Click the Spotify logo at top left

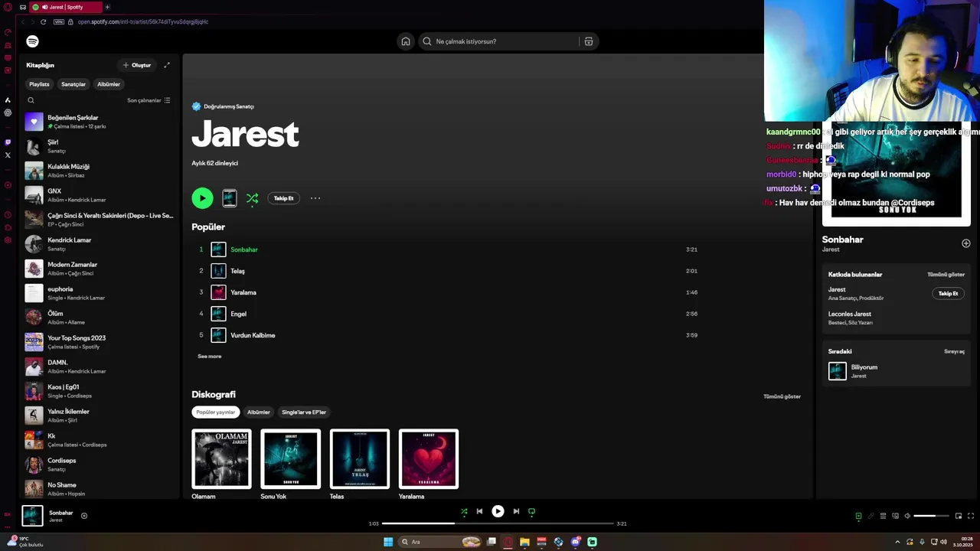point(32,41)
